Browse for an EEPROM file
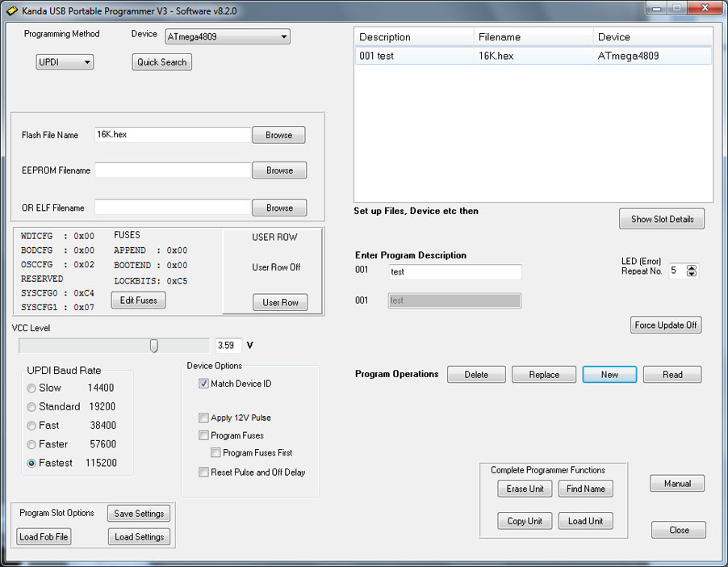The width and height of the screenshot is (728, 567). coord(279,170)
